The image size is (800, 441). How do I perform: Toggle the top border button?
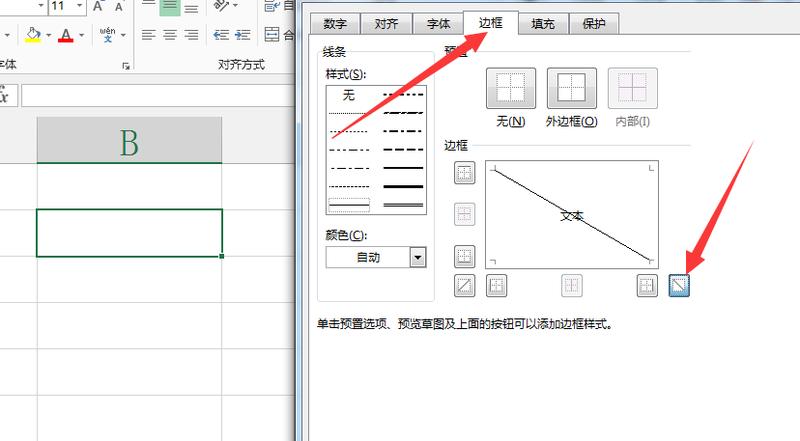(x=464, y=173)
